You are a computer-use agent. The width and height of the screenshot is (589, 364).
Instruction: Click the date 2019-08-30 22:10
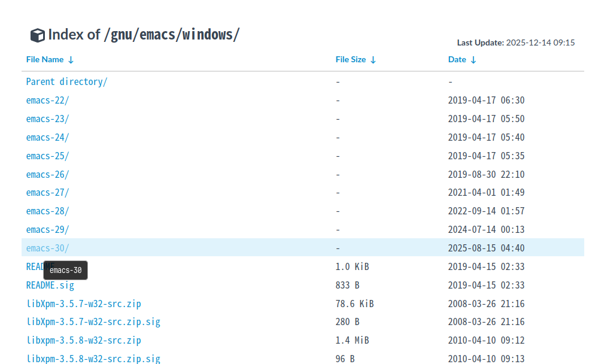pos(486,175)
